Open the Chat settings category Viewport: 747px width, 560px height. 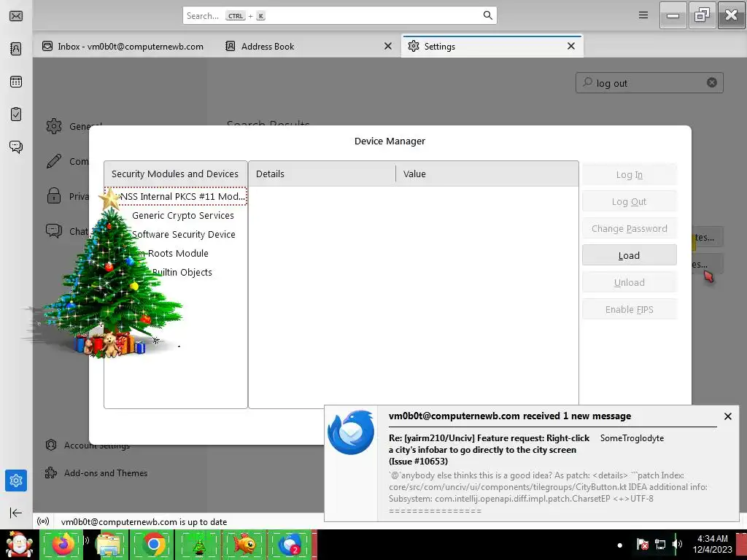pyautogui.click(x=67, y=231)
